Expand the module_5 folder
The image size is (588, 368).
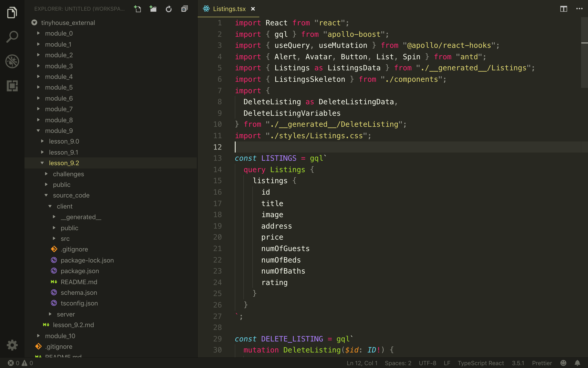pos(59,87)
